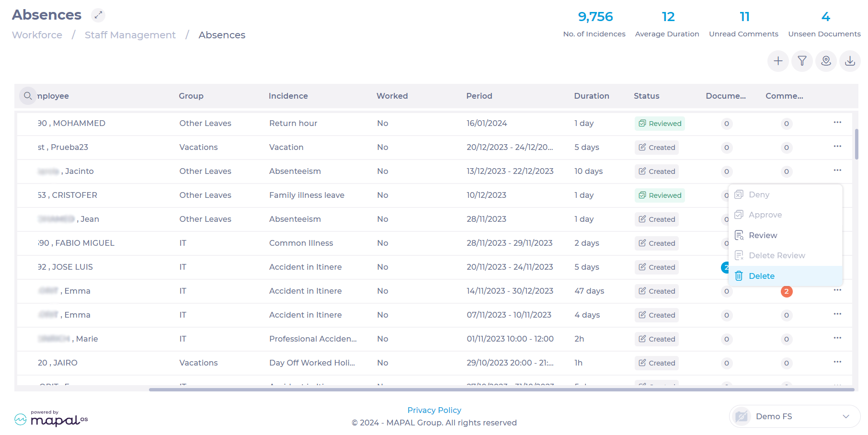This screenshot has height=435, width=868.
Task: Click 'Common Illness' incidence cell
Action: (x=301, y=243)
